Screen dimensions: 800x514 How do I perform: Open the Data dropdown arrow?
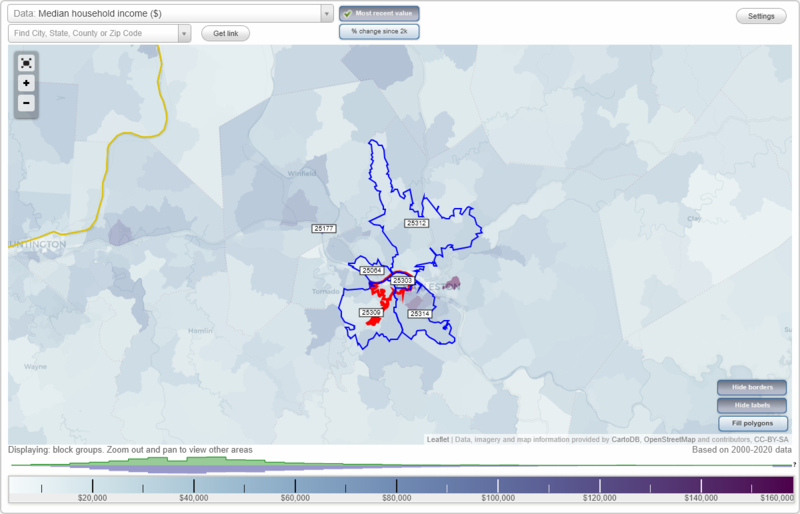pos(327,14)
